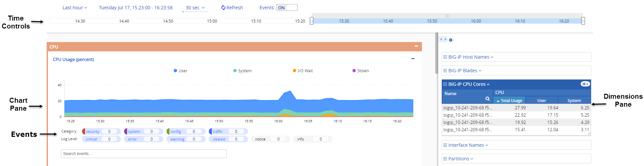This screenshot has height=166, width=644.
Task: Click the search magnifier in Name column
Action: pos(487,99)
